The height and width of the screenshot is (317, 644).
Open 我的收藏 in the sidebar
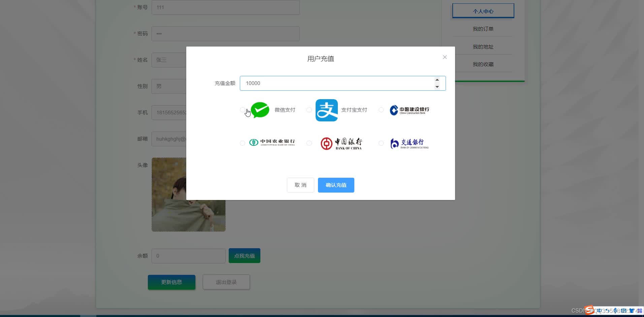[x=483, y=64]
